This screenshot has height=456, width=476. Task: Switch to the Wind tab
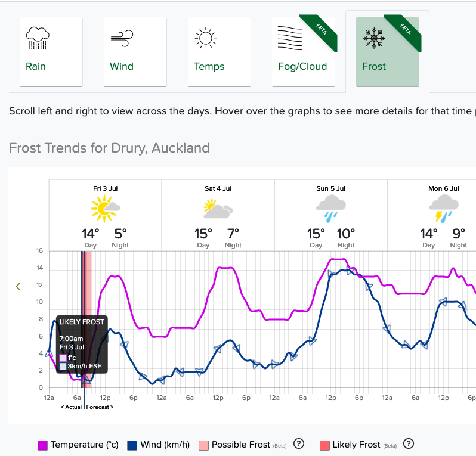click(x=135, y=52)
